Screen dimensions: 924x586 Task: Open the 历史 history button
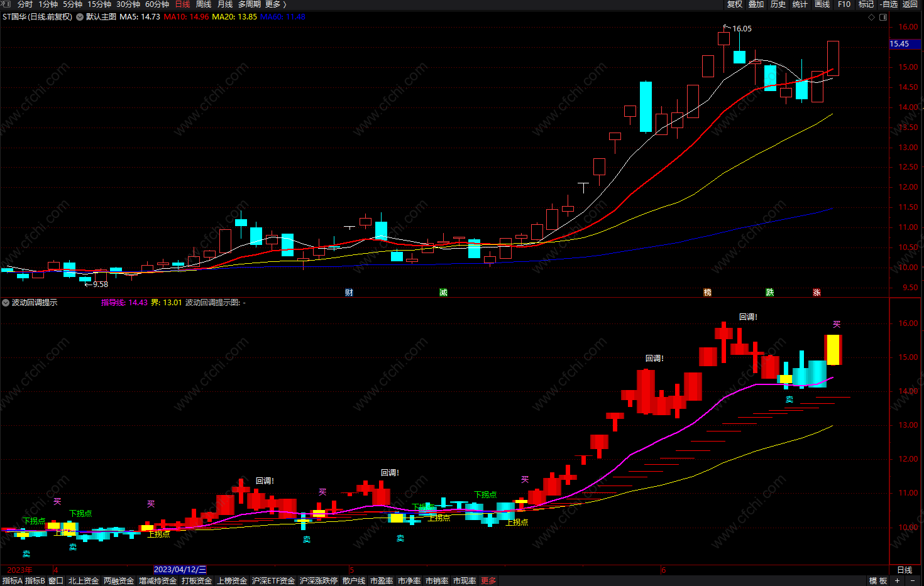click(778, 4)
